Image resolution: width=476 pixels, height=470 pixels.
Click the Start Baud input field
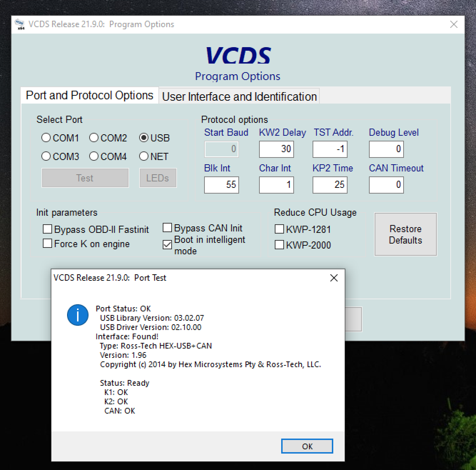pyautogui.click(x=221, y=149)
